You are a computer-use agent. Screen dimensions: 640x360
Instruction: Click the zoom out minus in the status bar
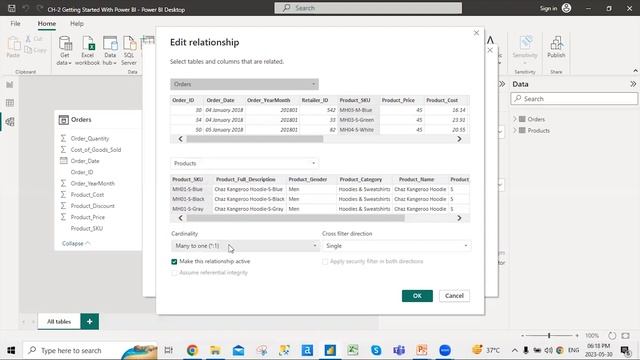pyautogui.click(x=522, y=336)
